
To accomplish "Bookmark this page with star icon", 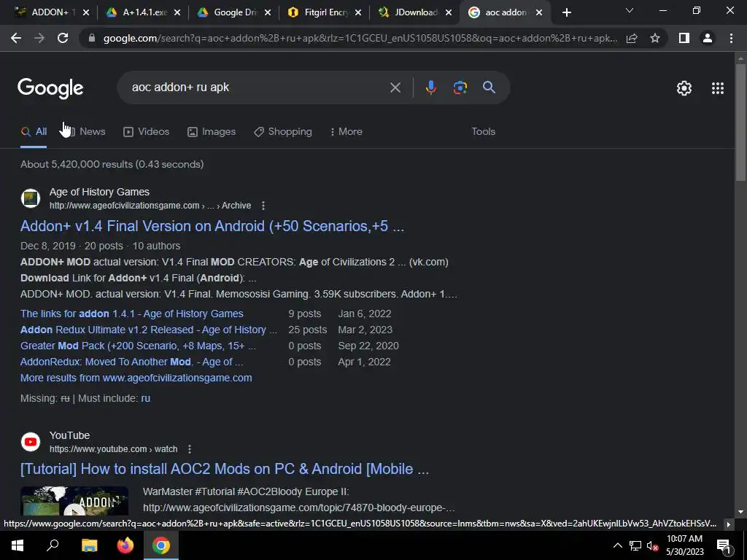I will pos(655,38).
